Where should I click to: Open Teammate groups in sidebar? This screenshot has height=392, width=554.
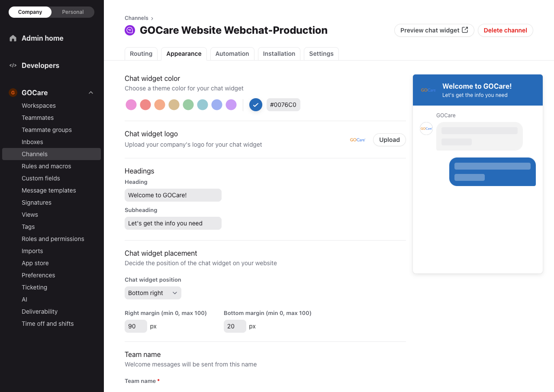[x=52, y=130]
